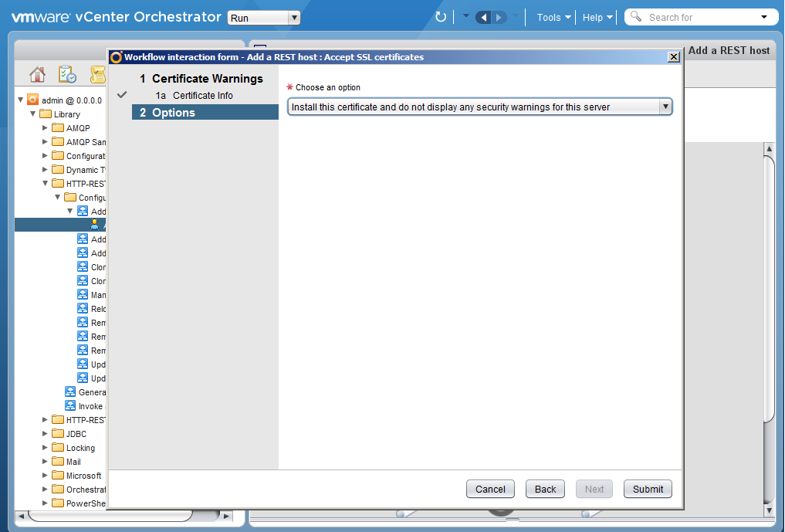The image size is (785, 532).
Task: Click the right panel vertical scrollbar
Action: 769,289
